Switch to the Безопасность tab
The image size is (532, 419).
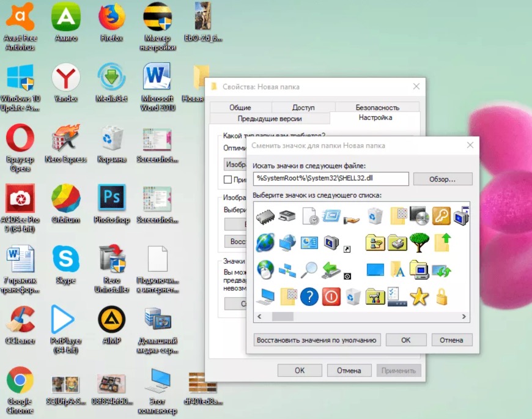377,107
